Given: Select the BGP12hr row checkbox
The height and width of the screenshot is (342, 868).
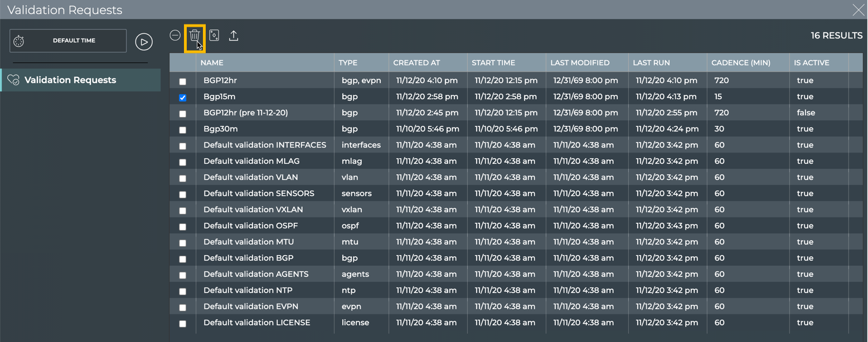Looking at the screenshot, I should [182, 81].
